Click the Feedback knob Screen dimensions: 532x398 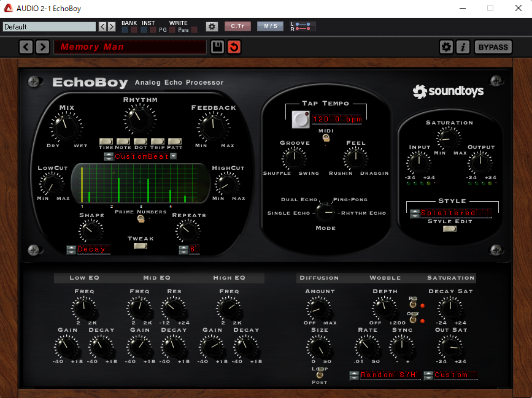[214, 127]
